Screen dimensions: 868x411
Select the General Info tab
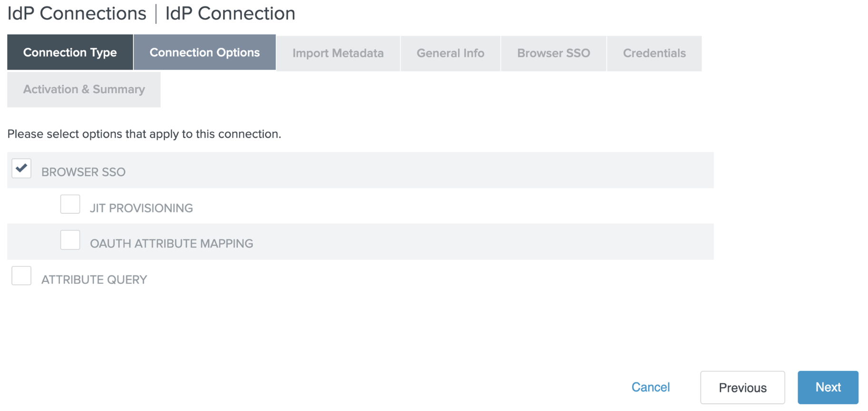coord(450,53)
